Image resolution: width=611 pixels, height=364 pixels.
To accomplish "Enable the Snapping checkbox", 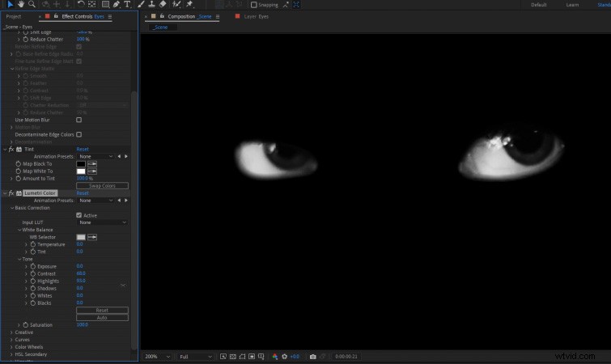I will [253, 5].
